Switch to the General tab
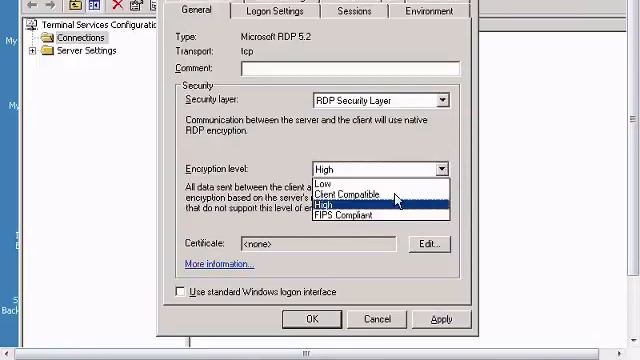640x360 pixels. pos(196,10)
